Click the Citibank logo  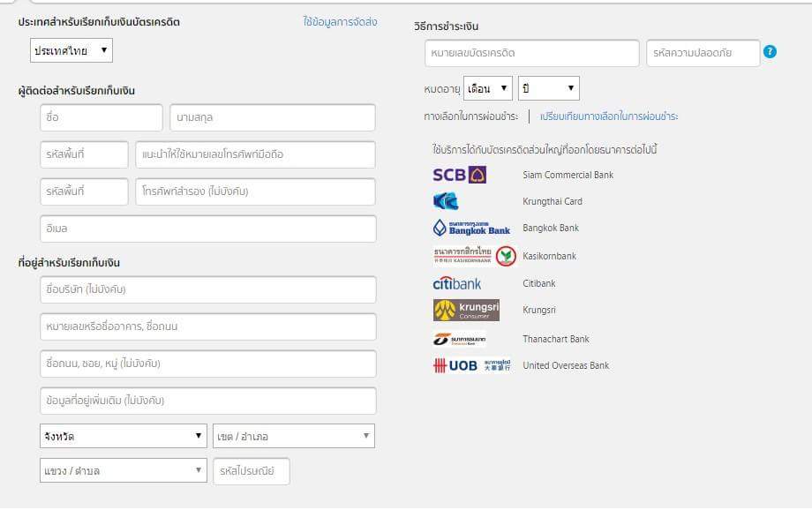click(457, 283)
